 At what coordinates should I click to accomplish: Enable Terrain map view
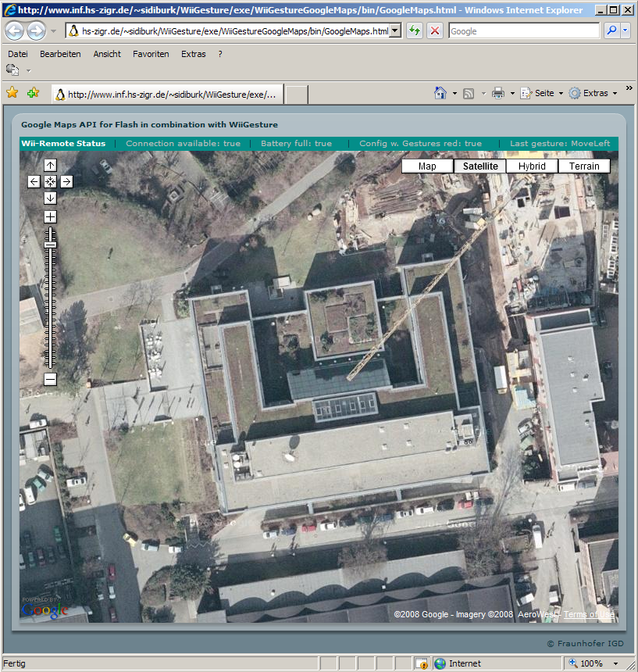(x=584, y=166)
